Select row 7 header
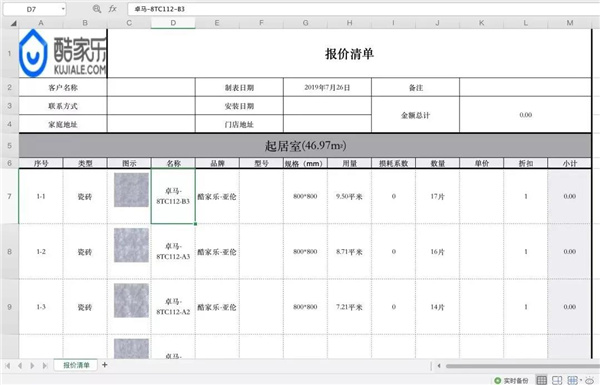The height and width of the screenshot is (385, 600). pos(9,196)
